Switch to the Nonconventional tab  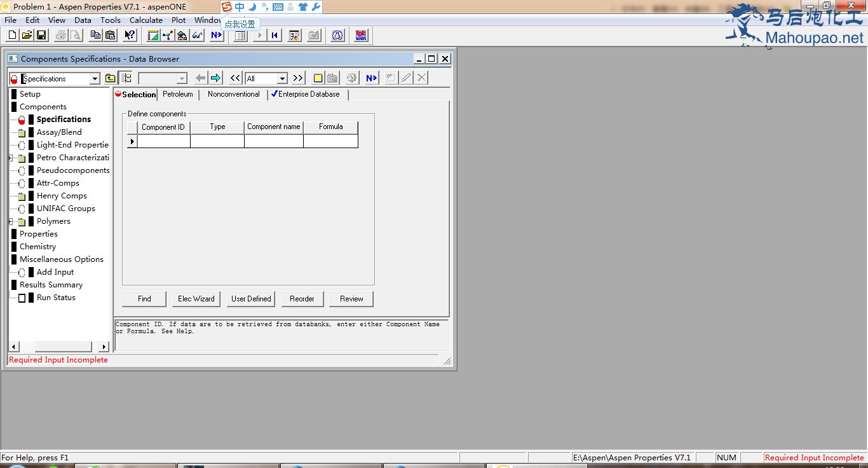[234, 94]
